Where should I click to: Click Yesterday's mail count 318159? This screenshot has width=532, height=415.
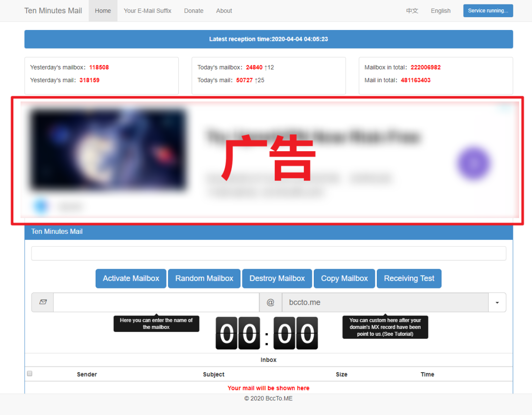coord(89,80)
